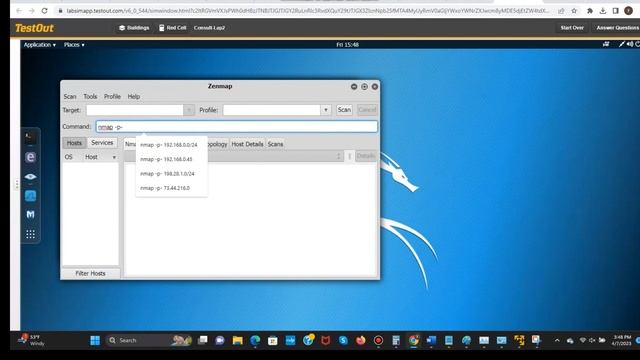Click the browser address bar URL
640x360 pixels.
pyautogui.click(x=307, y=11)
